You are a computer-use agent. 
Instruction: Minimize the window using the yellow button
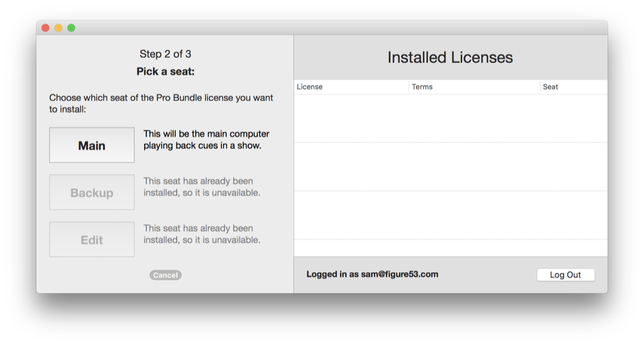coord(58,28)
